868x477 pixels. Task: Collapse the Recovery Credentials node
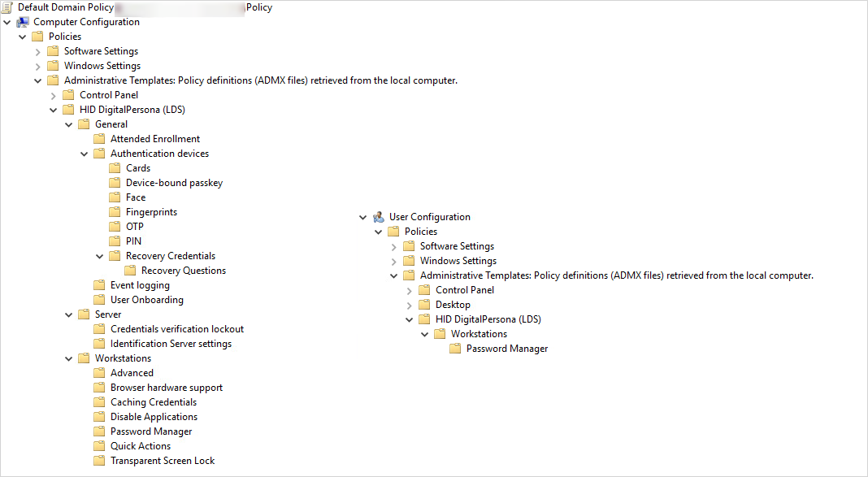coord(100,256)
